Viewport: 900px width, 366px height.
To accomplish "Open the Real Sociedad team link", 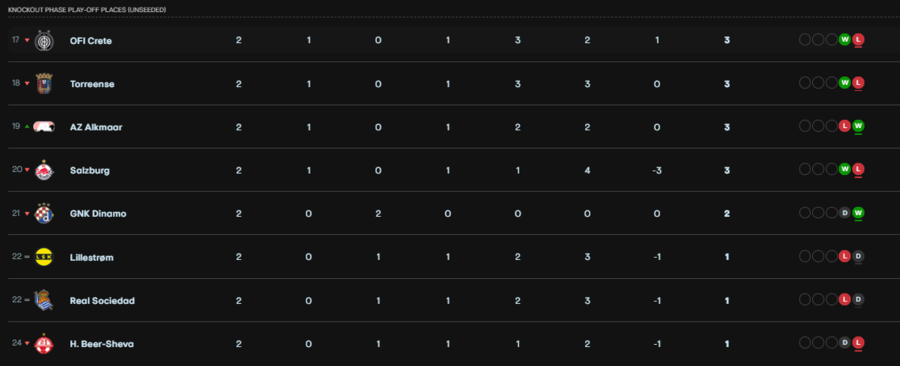I will (x=102, y=300).
